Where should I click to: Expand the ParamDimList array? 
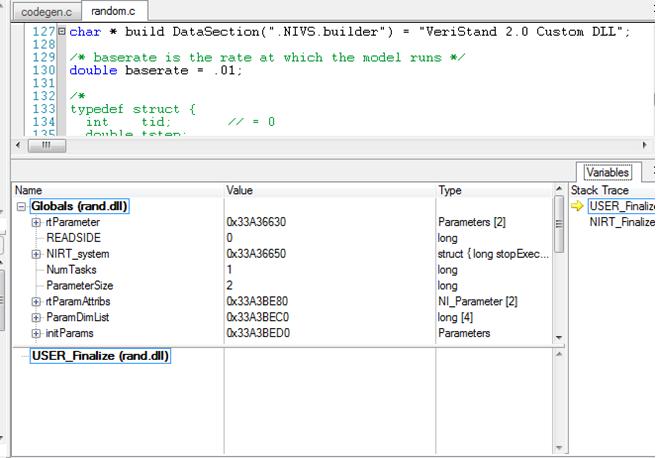(x=37, y=318)
